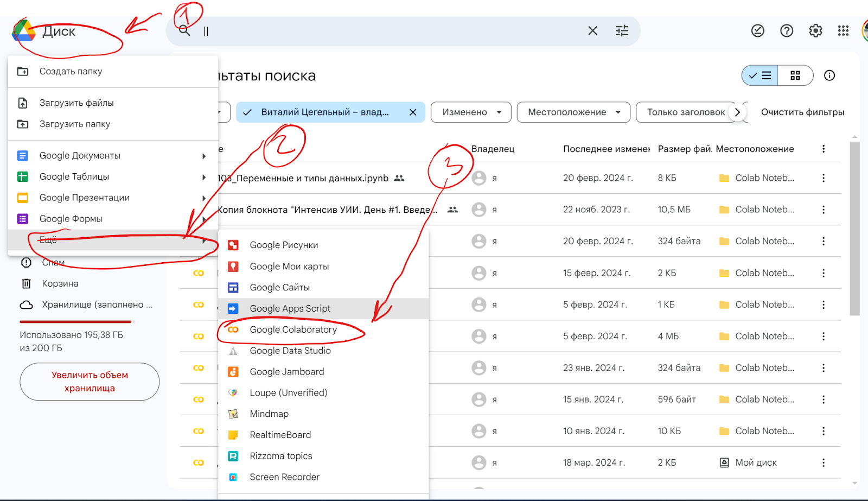Open Мой диск location in last row
This screenshot has height=501, width=868.
tap(748, 462)
